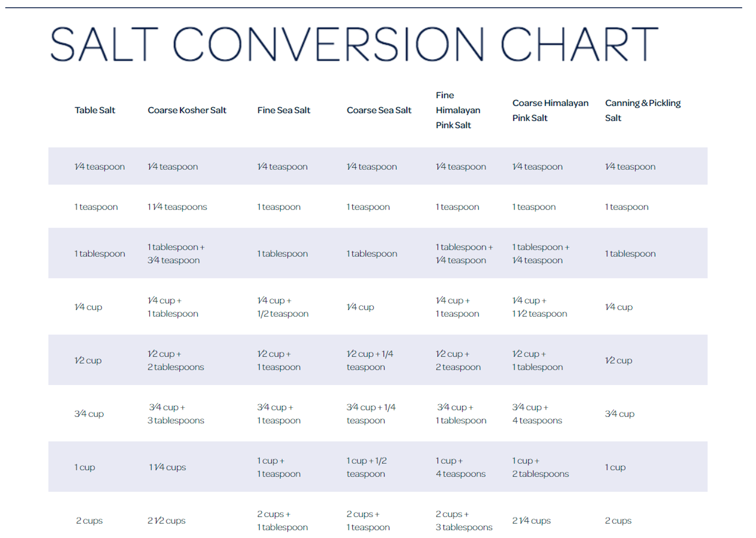
Task: Select the Table Salt column header
Action: (x=95, y=110)
